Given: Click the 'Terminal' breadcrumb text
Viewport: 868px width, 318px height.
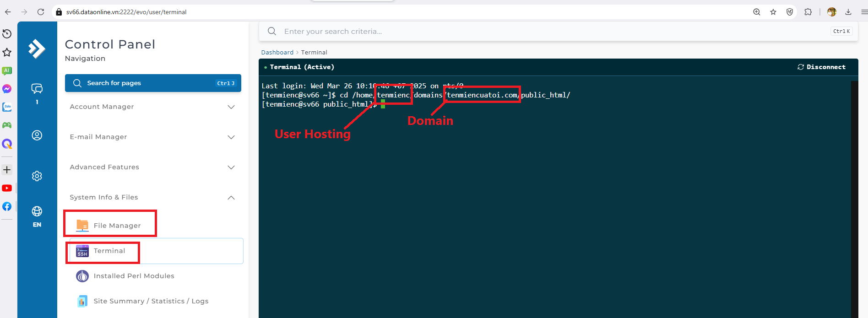Looking at the screenshot, I should click(x=314, y=52).
